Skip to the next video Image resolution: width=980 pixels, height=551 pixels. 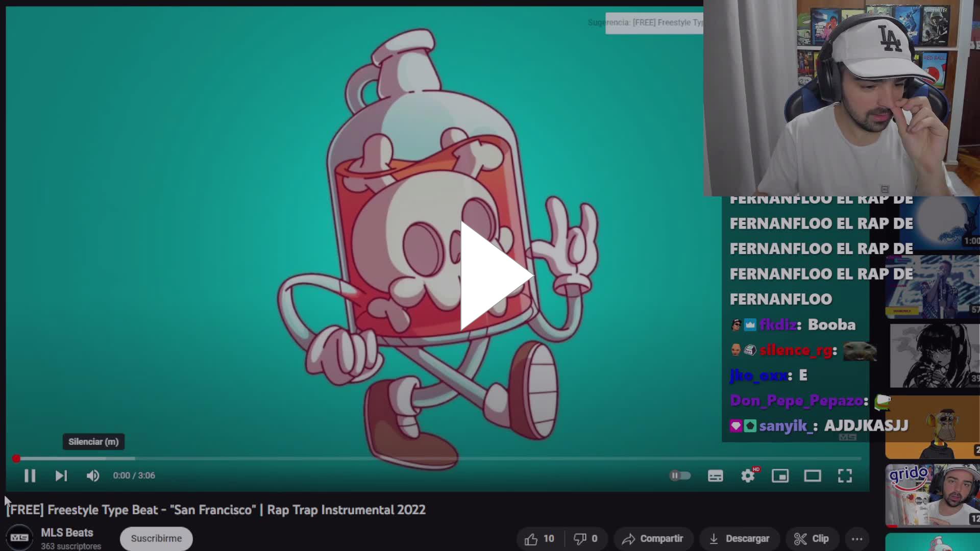pos(61,475)
